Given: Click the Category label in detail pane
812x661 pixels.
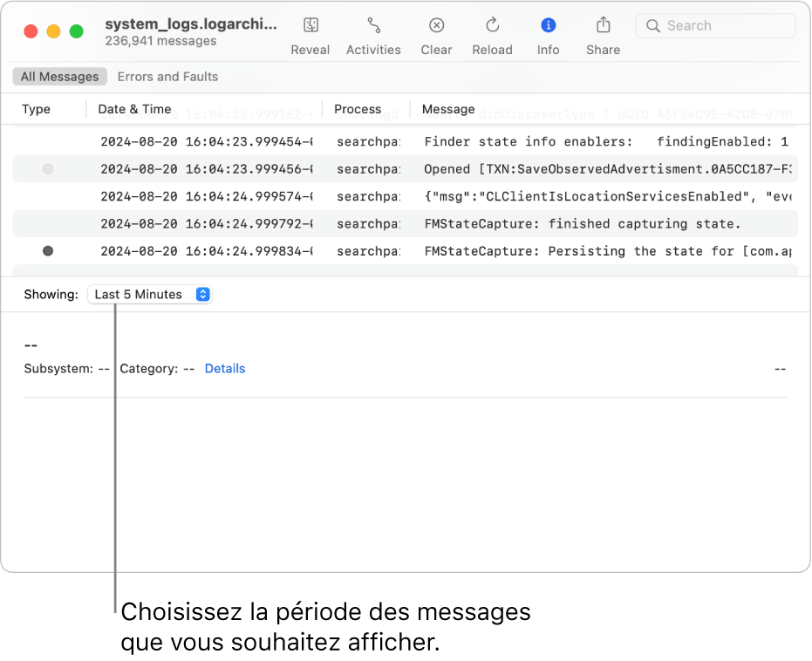Looking at the screenshot, I should (x=148, y=369).
